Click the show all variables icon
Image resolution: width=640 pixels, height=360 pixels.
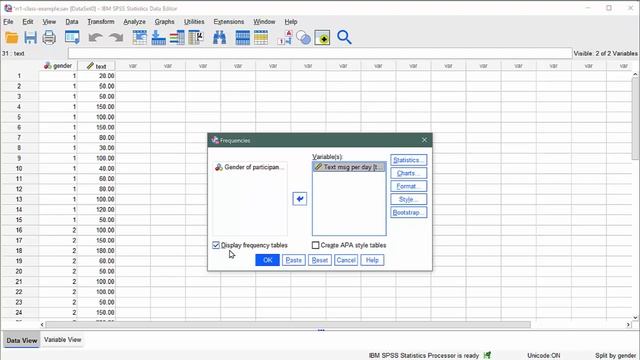point(322,38)
